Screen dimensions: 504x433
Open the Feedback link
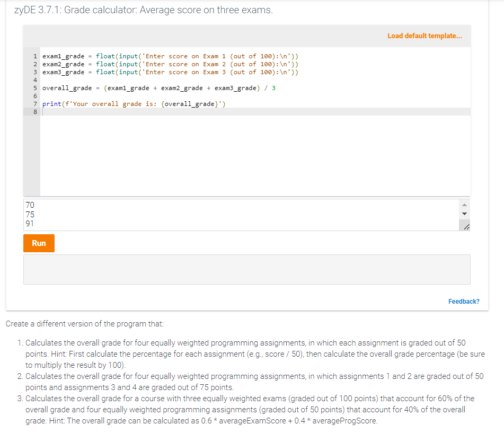[463, 301]
